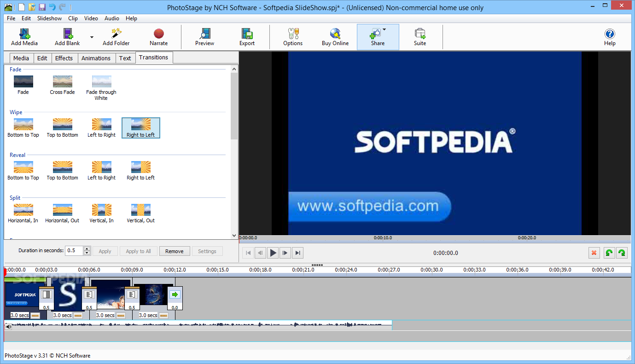Screen dimensions: 635x364
Task: Open the Add Blank dropdown arrow
Action: point(92,37)
